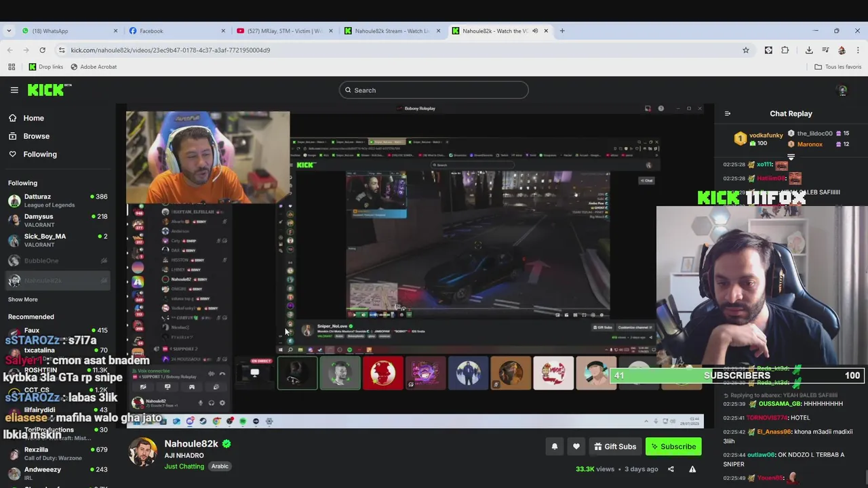Open Andweeezy recommended channel
The height and width of the screenshot is (488, 868).
pyautogui.click(x=58, y=473)
